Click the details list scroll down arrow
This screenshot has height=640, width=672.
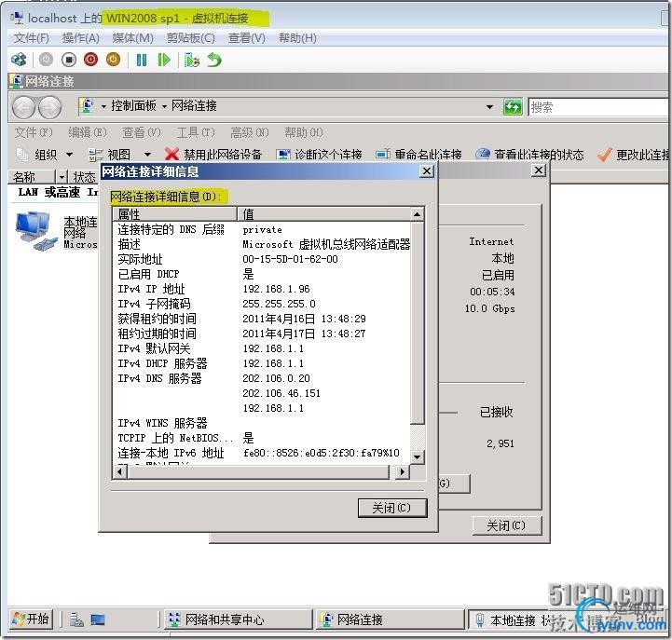pyautogui.click(x=417, y=456)
